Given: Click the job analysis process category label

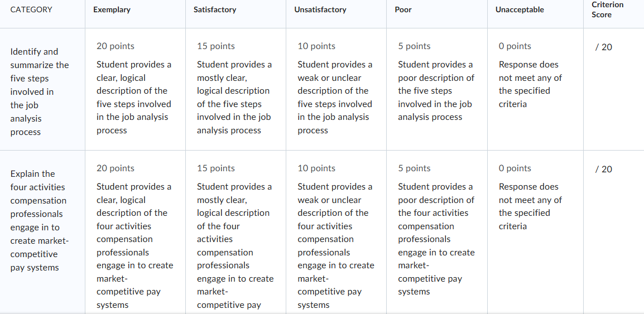Looking at the screenshot, I should 40,92.
